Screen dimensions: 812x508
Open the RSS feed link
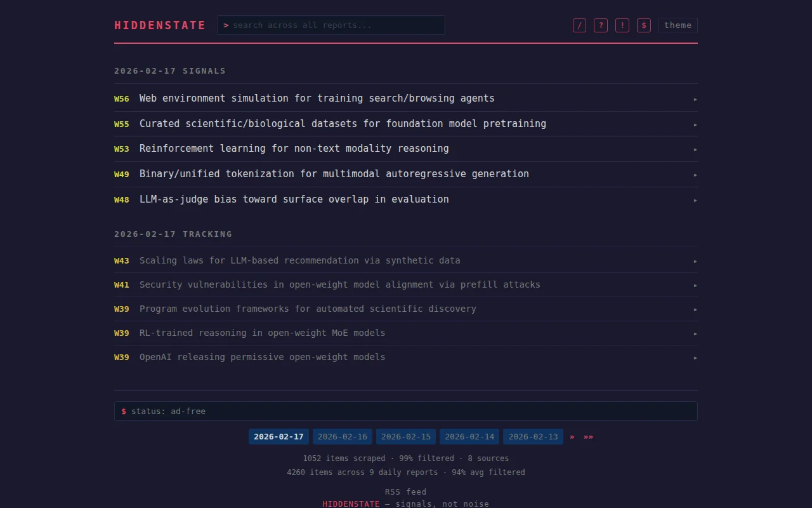[406, 492]
